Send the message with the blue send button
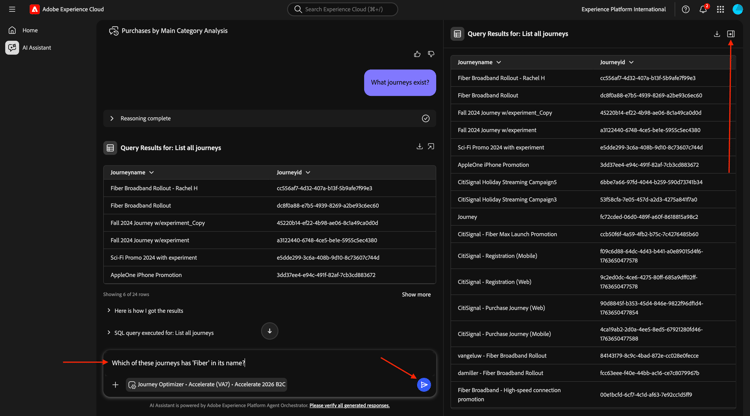Image resolution: width=750 pixels, height=416 pixels. pos(424,384)
